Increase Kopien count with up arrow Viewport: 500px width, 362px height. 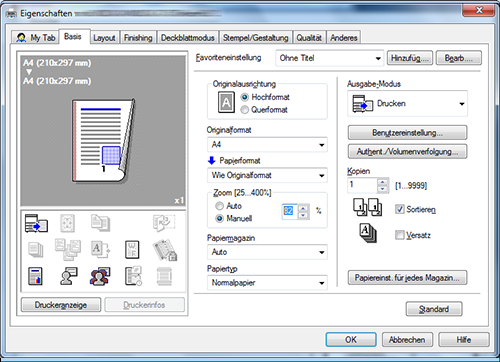(x=383, y=182)
